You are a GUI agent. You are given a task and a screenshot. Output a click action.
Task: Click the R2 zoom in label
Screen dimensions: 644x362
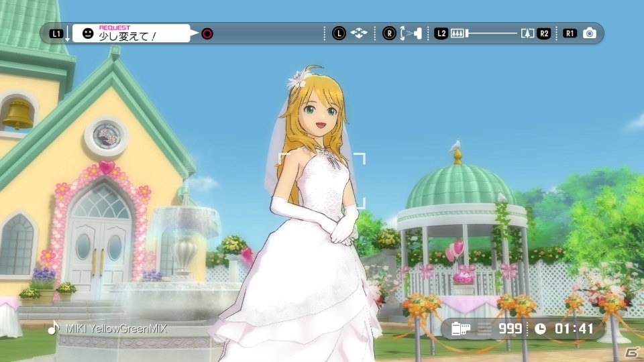(544, 34)
